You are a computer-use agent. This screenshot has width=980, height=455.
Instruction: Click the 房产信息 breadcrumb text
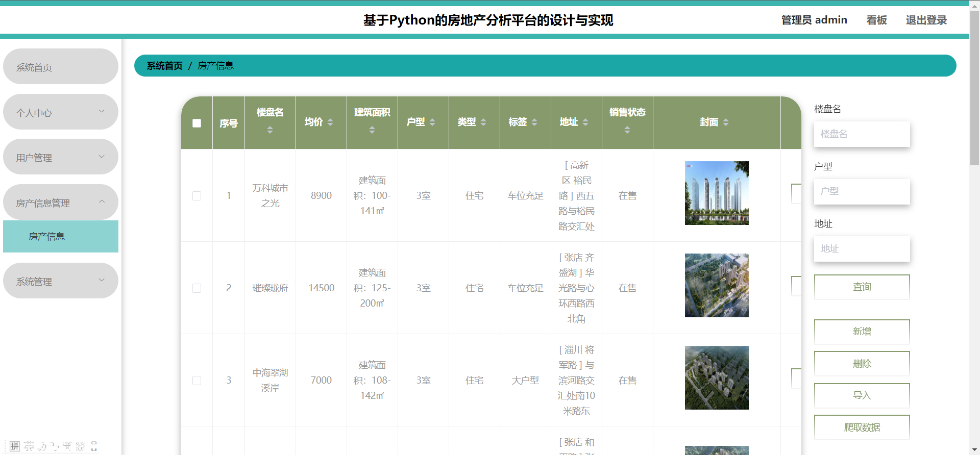coord(215,66)
